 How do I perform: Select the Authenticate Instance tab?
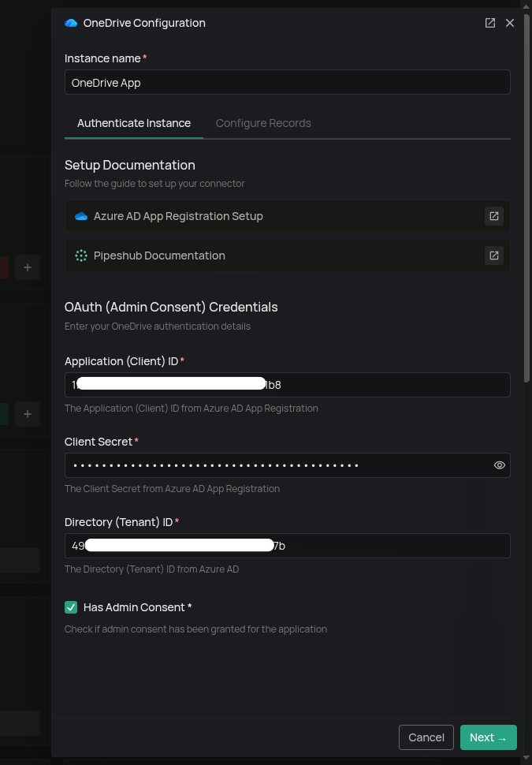point(134,123)
